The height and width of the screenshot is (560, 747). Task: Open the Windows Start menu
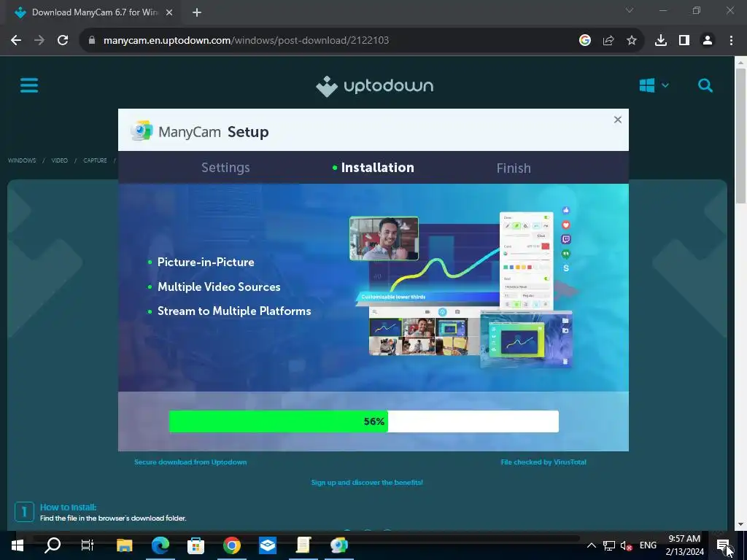point(18,545)
